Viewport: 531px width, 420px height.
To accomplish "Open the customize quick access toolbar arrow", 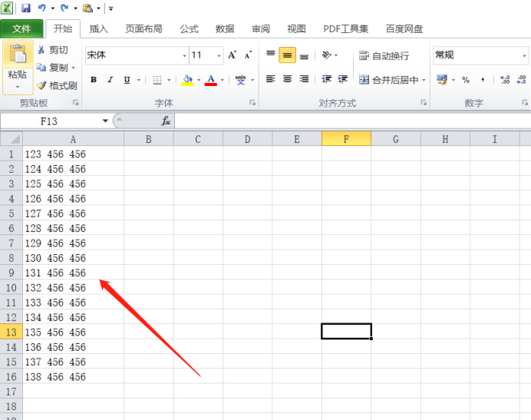I will (x=110, y=8).
